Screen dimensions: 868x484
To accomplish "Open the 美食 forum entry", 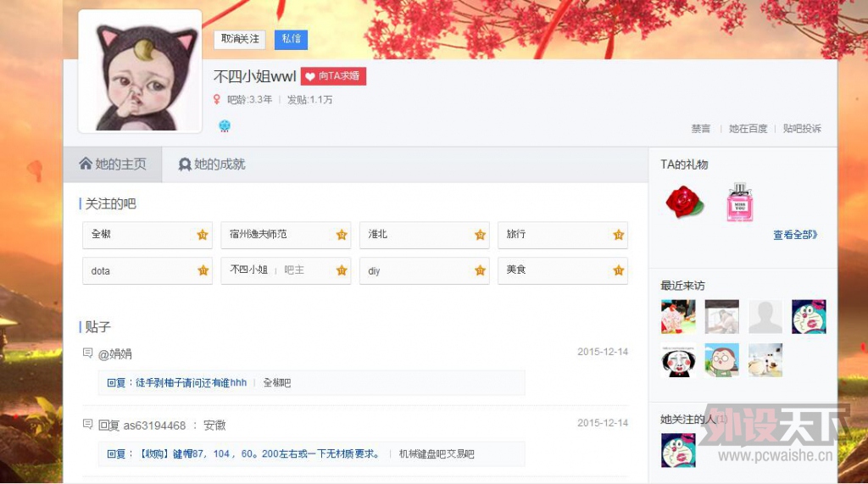I will pyautogui.click(x=563, y=270).
